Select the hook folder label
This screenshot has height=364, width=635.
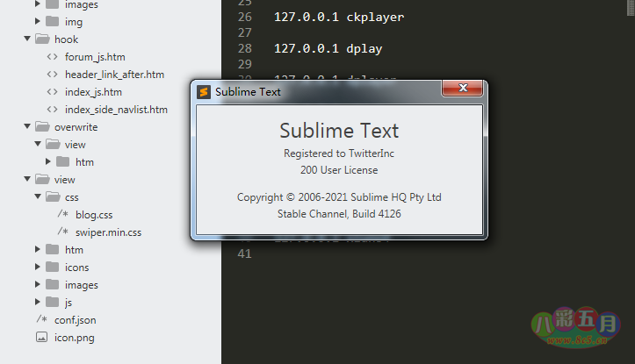coord(67,39)
